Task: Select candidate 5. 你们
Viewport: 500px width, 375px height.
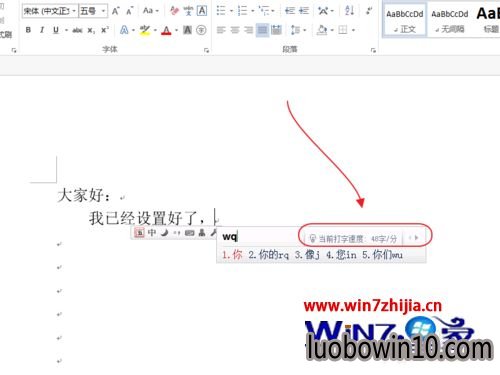Action: click(383, 255)
